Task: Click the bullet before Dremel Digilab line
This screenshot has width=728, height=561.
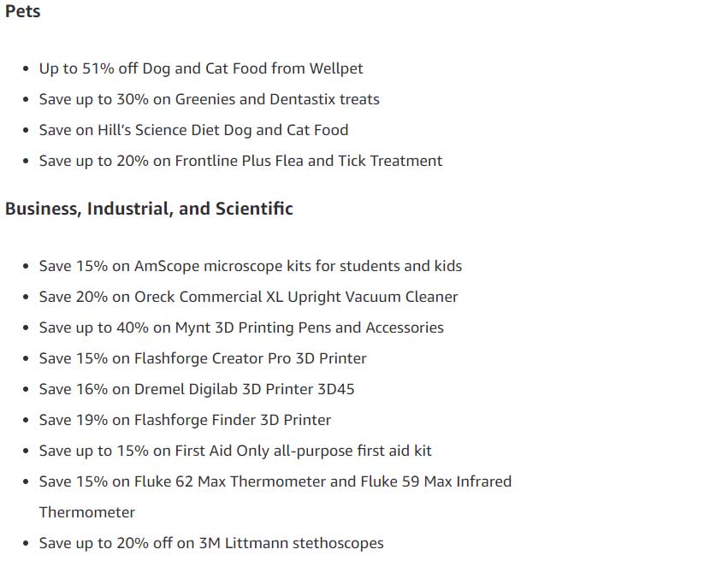Action: pos(26,390)
